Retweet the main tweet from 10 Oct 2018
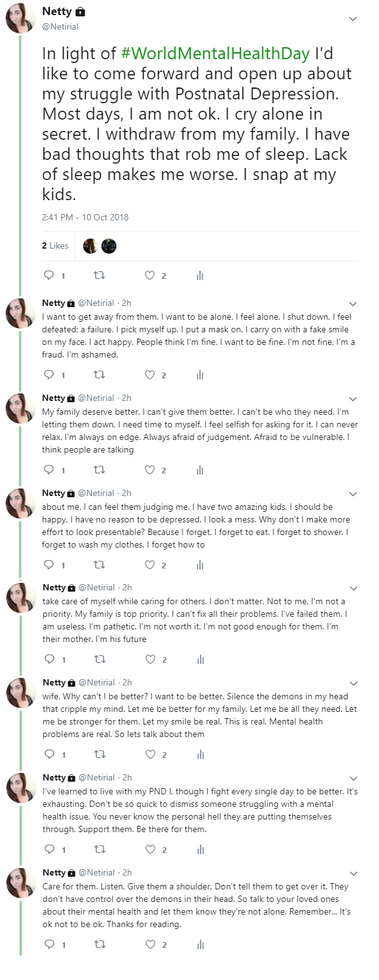Image resolution: width=379 pixels, height=980 pixels. [99, 275]
